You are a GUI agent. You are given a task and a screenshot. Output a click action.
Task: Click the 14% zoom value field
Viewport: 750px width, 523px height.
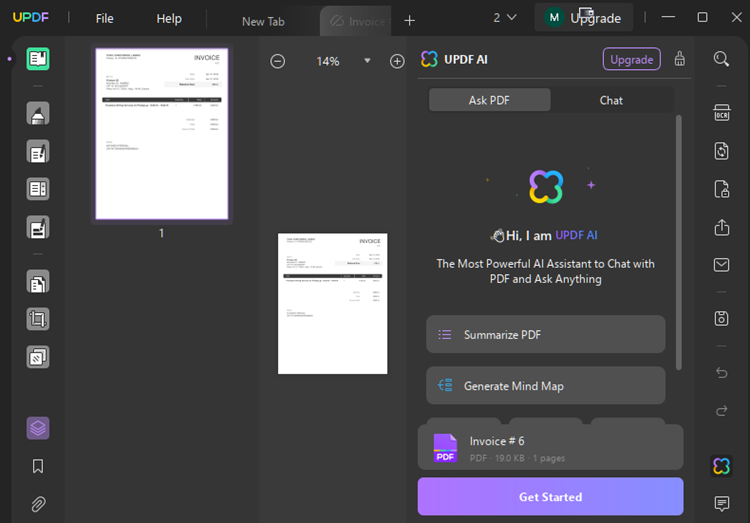328,61
